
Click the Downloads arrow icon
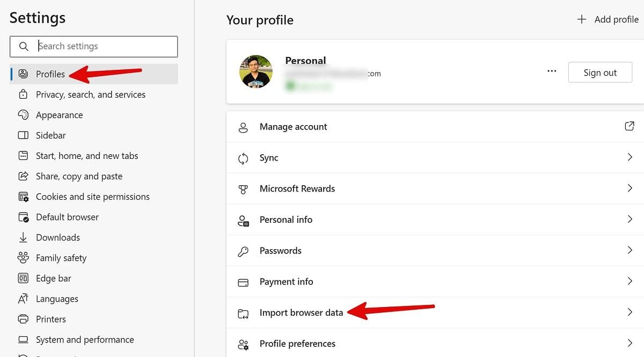pos(23,237)
